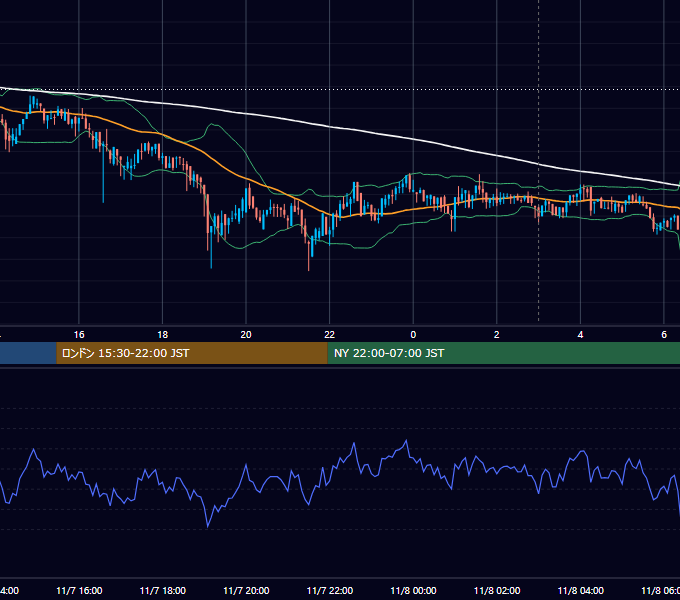This screenshot has width=680, height=600.
Task: Click the "6" hour label on chart axis
Action: [664, 335]
